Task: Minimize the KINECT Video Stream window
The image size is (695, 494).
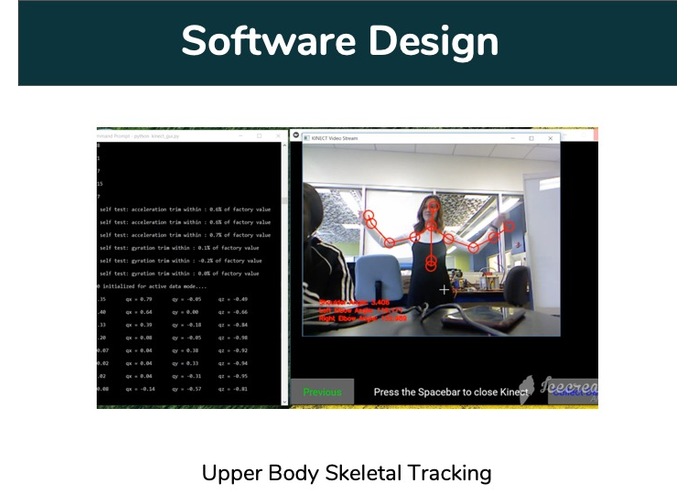Action: click(513, 138)
